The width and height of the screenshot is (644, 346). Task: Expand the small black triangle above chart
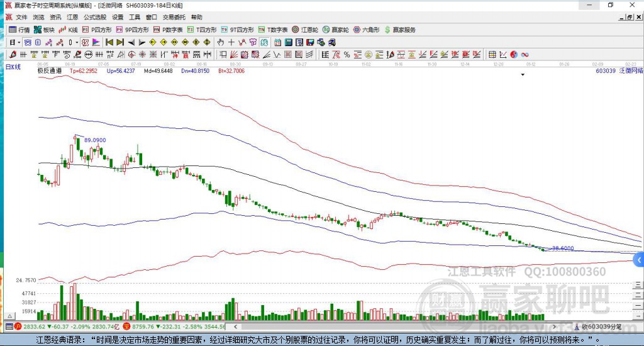click(523, 75)
